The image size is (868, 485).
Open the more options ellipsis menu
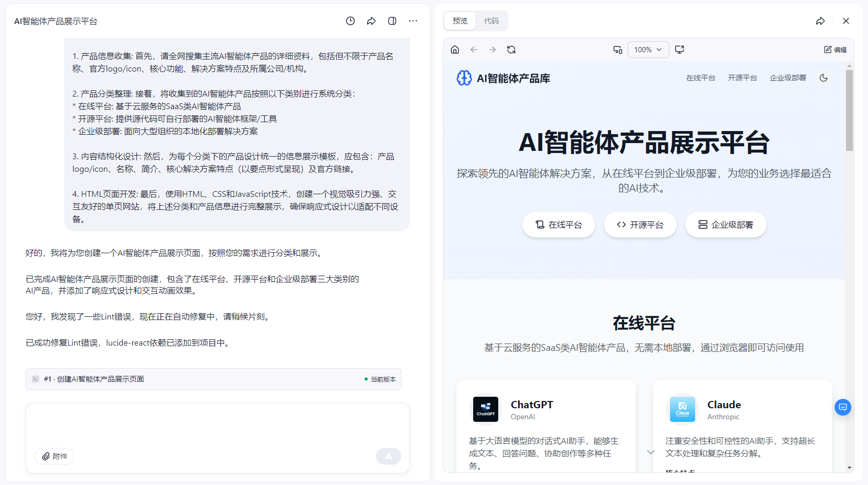413,21
